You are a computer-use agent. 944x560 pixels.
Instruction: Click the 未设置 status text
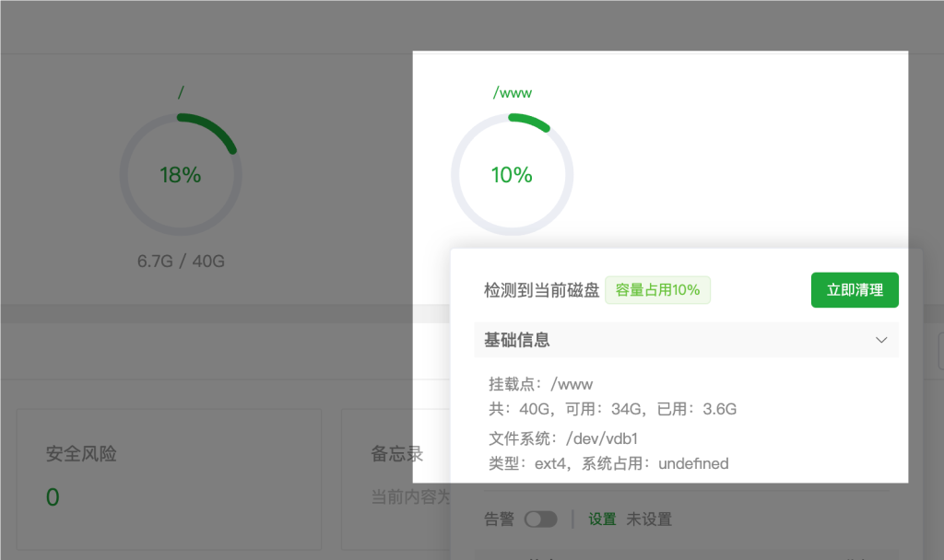coord(649,519)
